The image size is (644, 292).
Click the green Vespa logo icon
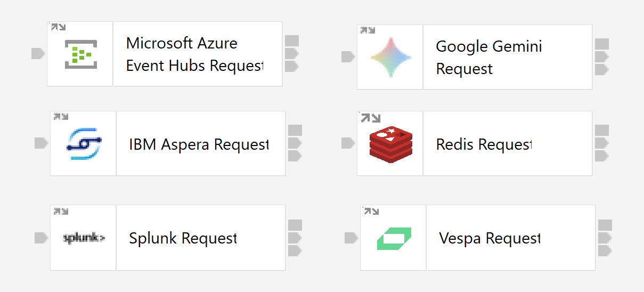[x=394, y=238]
